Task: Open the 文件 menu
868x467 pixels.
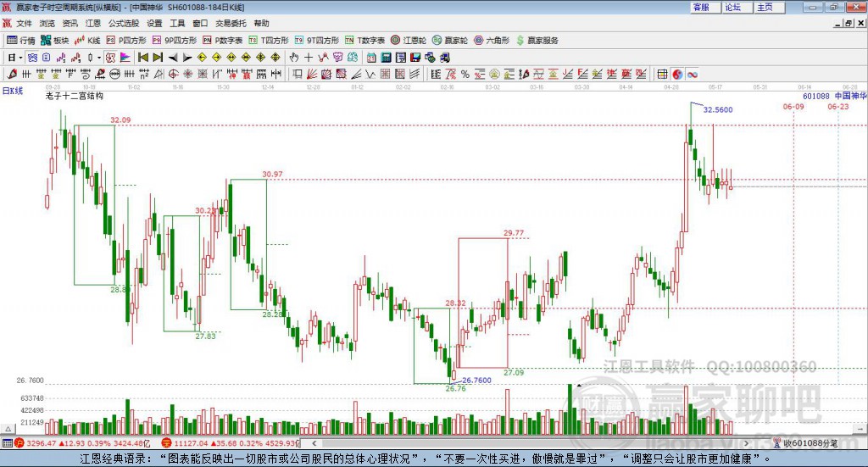Action: pos(24,23)
